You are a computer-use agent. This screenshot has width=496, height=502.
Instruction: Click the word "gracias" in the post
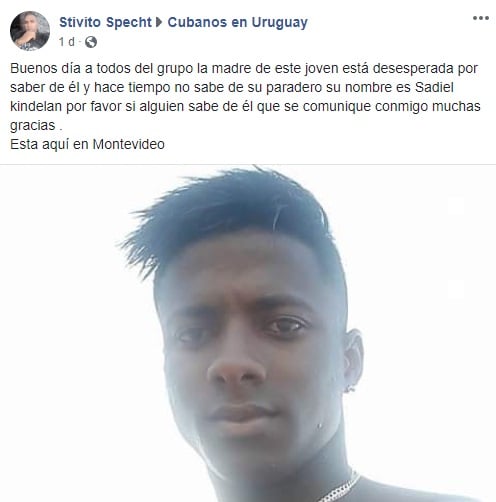33,126
